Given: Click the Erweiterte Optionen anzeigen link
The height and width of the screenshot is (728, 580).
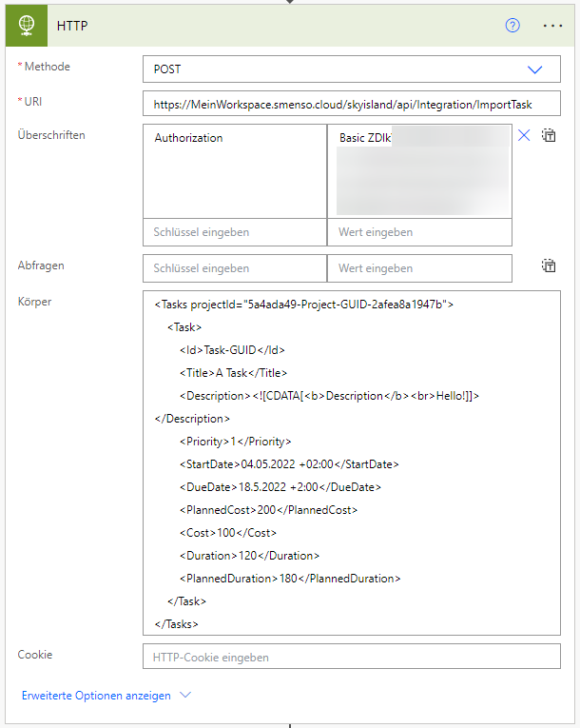Looking at the screenshot, I should [96, 696].
